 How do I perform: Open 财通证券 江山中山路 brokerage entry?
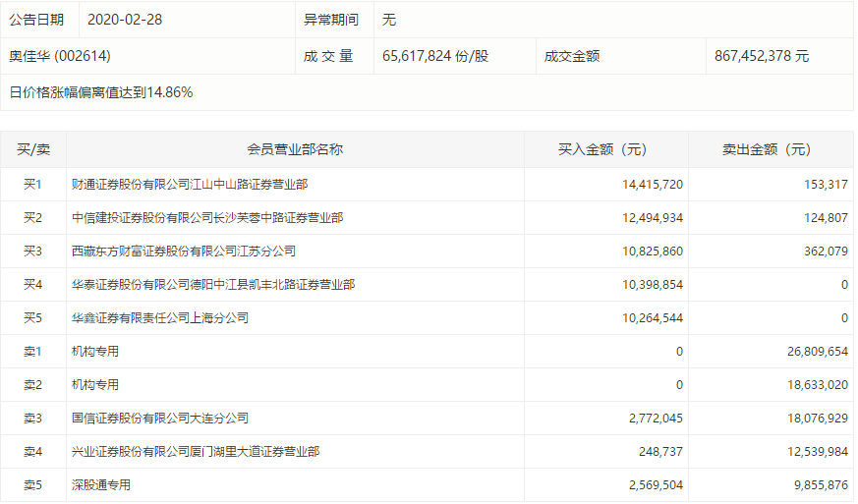coord(190,184)
